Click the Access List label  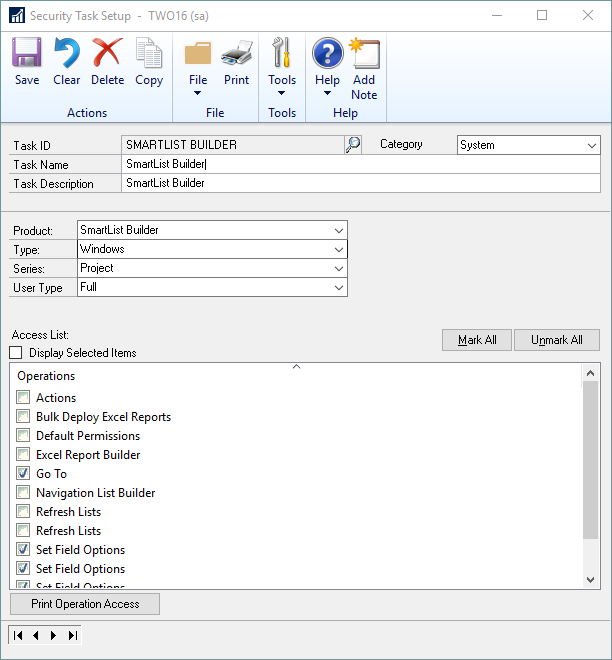(40, 335)
